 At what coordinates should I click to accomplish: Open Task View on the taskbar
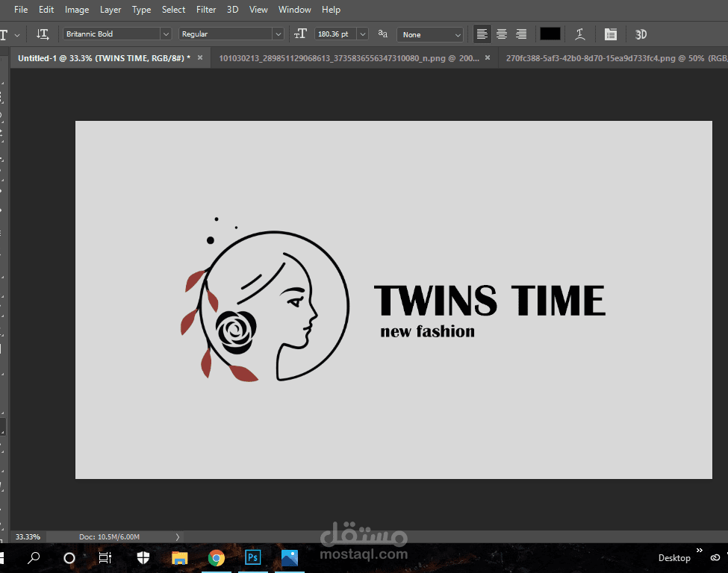[x=105, y=557]
